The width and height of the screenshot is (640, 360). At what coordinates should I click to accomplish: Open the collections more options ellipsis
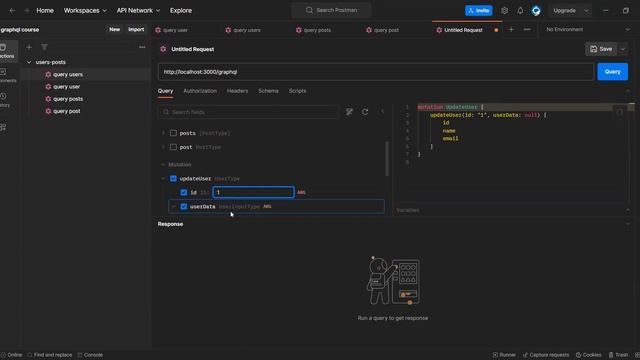[142, 47]
